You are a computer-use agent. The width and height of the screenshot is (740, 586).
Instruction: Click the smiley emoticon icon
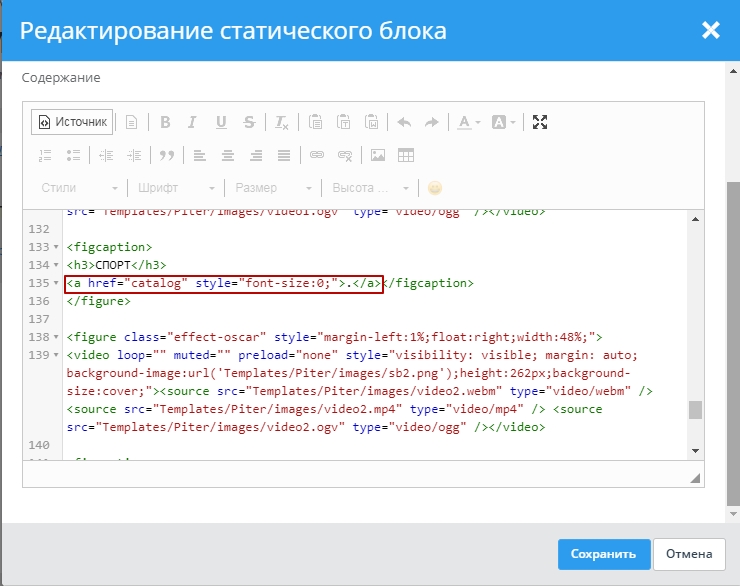click(435, 188)
